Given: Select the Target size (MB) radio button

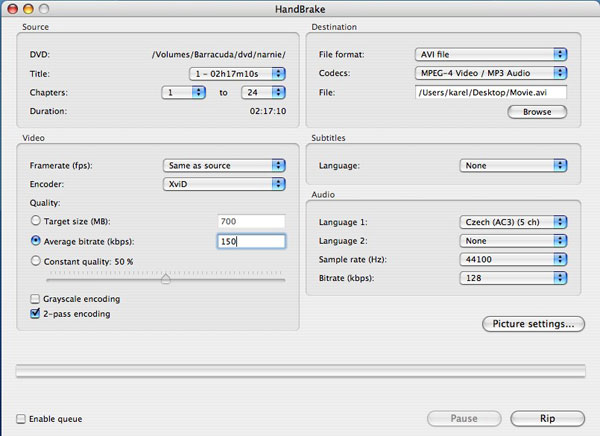Looking at the screenshot, I should [36, 220].
